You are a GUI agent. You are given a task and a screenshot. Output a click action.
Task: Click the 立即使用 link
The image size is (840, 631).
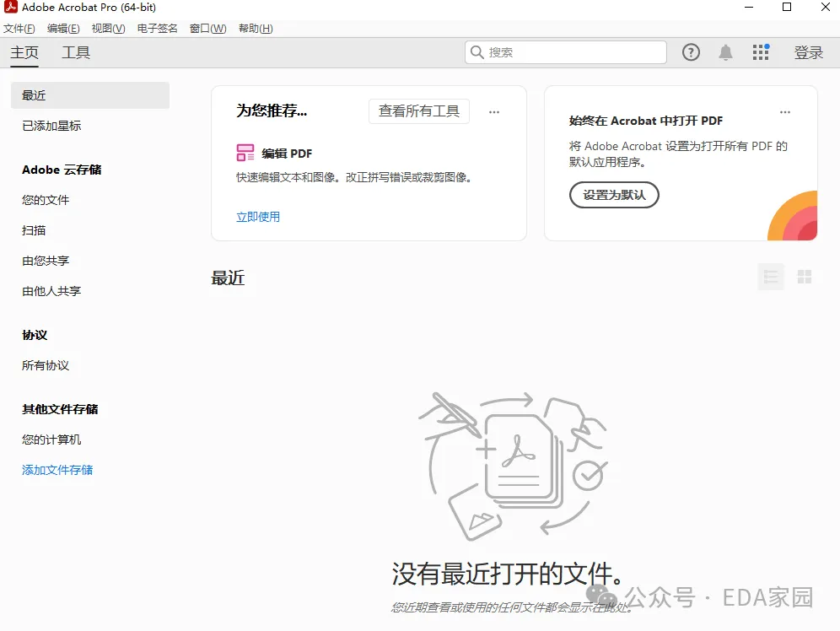point(258,217)
